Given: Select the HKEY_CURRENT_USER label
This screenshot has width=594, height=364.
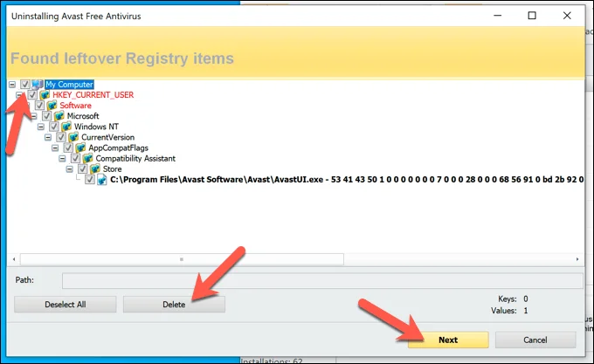Looking at the screenshot, I should [x=93, y=95].
